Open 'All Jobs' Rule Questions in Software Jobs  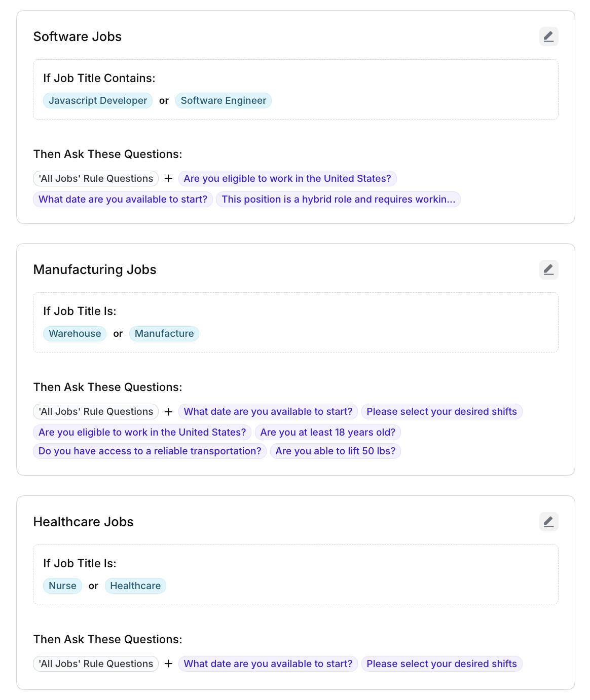[x=96, y=178]
